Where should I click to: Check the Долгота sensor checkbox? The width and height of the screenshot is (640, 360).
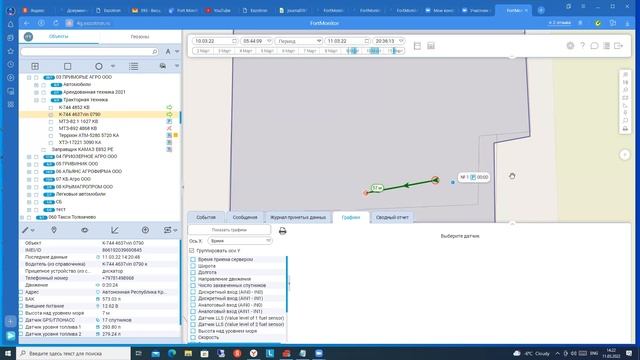pyautogui.click(x=193, y=272)
